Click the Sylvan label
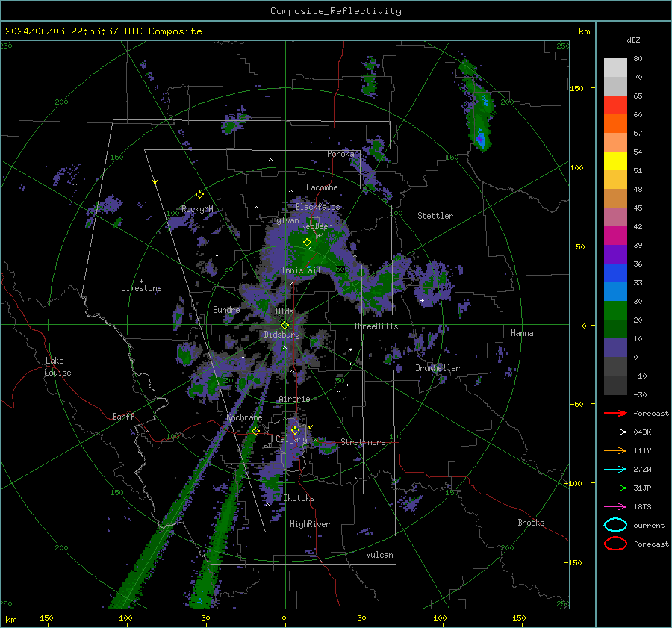The height and width of the screenshot is (628, 672). [285, 220]
